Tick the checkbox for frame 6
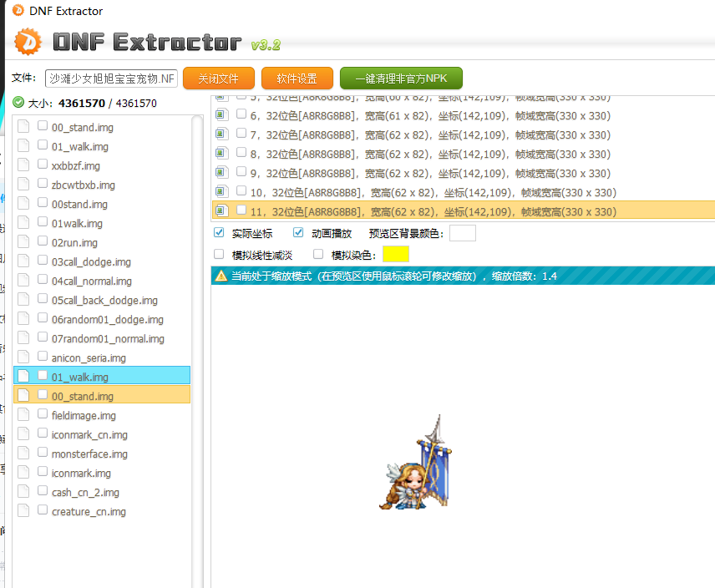Screen dimensions: 715x588 (241, 114)
